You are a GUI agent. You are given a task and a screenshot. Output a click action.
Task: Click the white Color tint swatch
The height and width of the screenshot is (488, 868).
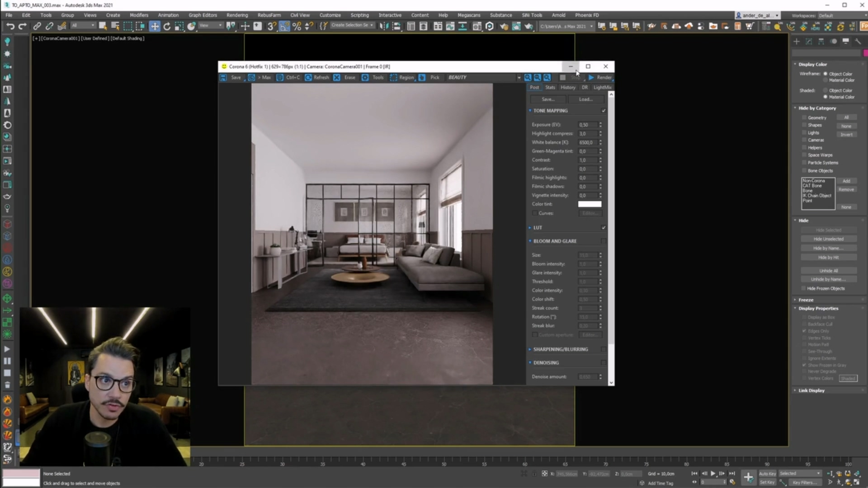[x=590, y=204]
